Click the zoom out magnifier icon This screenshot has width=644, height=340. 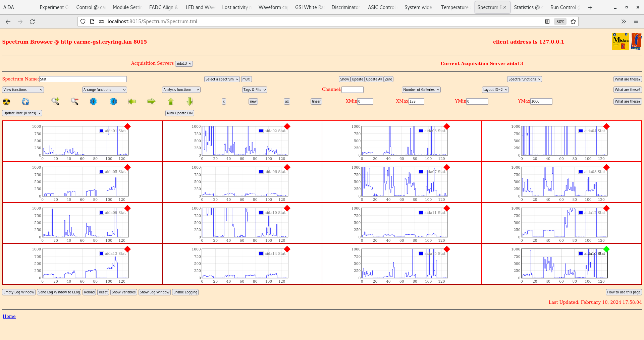point(74,101)
